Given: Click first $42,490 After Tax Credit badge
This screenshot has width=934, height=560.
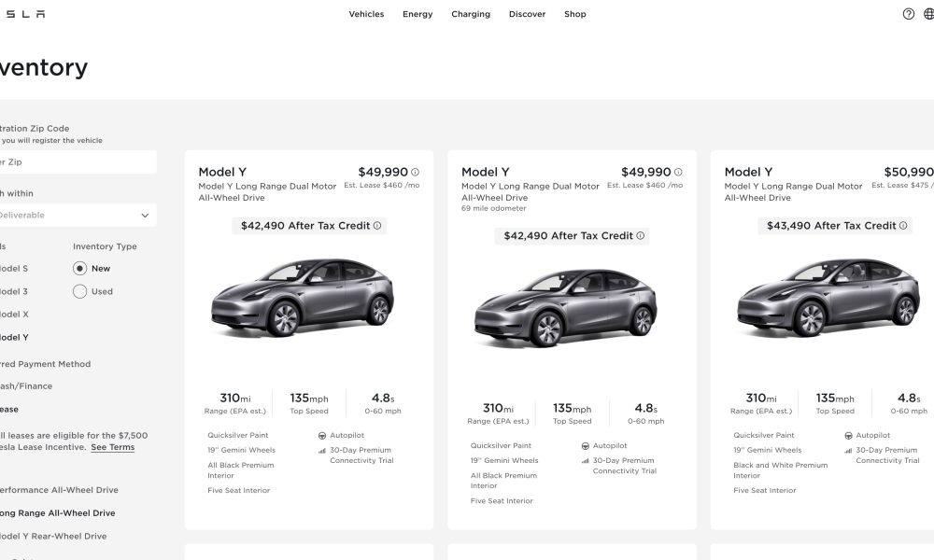Looking at the screenshot, I should click(309, 226).
